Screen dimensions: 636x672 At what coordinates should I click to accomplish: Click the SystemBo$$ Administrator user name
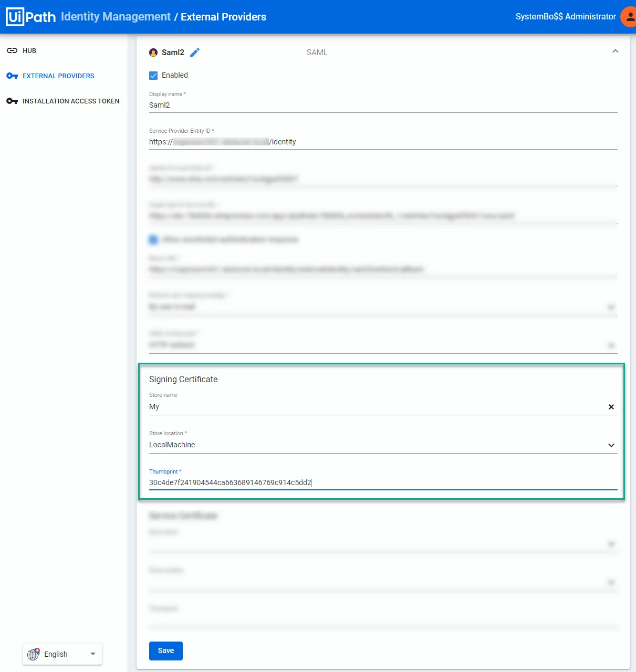(x=566, y=17)
